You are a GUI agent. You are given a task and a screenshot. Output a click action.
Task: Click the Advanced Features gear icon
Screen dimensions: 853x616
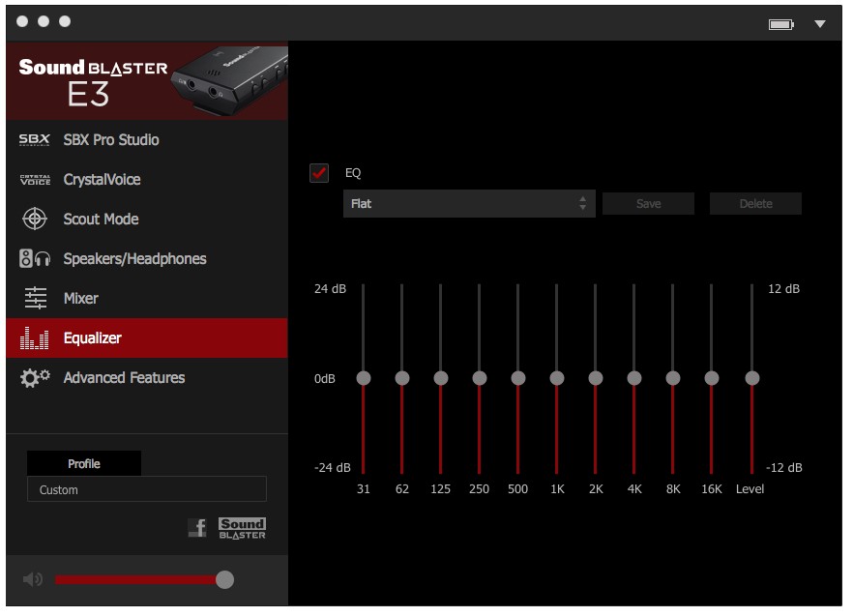34,378
